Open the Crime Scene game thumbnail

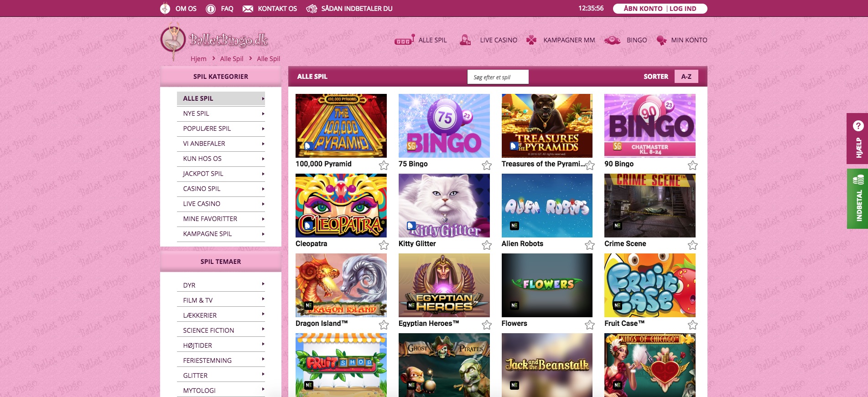point(650,206)
